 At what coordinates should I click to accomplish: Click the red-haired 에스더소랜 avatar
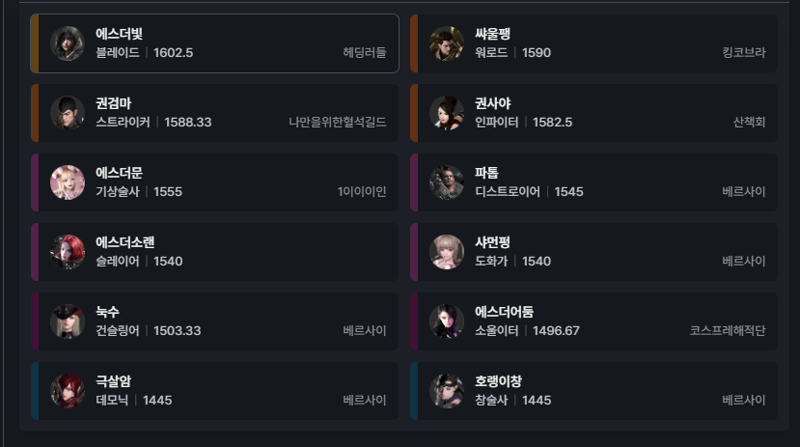coord(67,252)
